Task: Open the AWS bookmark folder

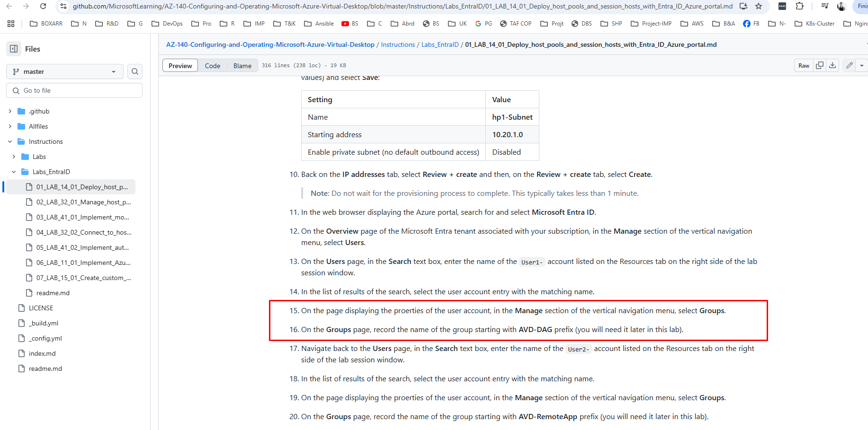Action: (x=692, y=24)
